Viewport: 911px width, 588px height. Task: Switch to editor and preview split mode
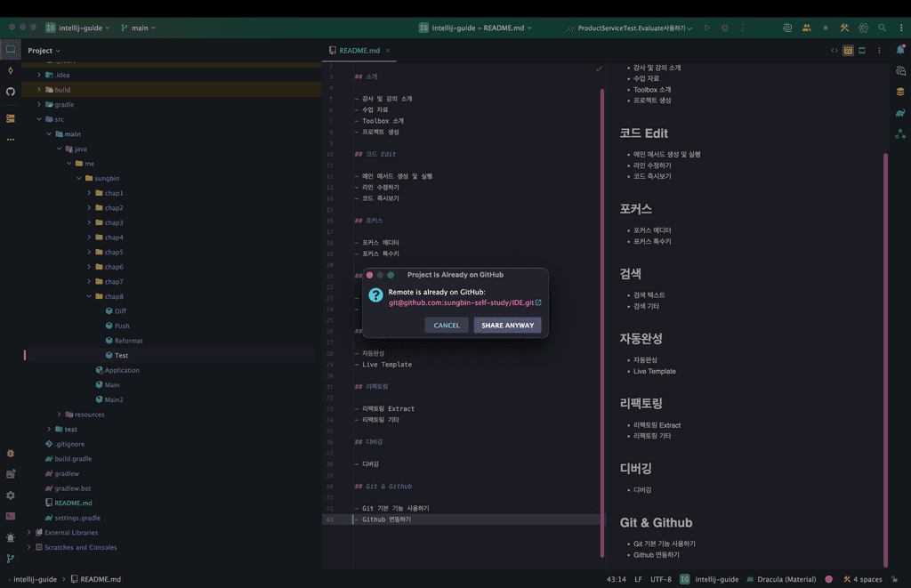(849, 51)
